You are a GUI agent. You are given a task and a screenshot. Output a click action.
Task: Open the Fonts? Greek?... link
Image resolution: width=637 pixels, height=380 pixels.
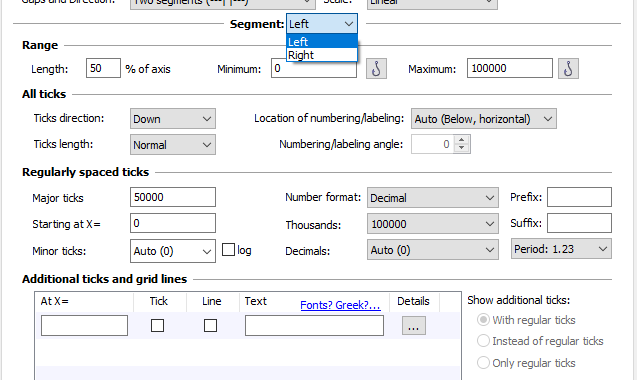[340, 305]
